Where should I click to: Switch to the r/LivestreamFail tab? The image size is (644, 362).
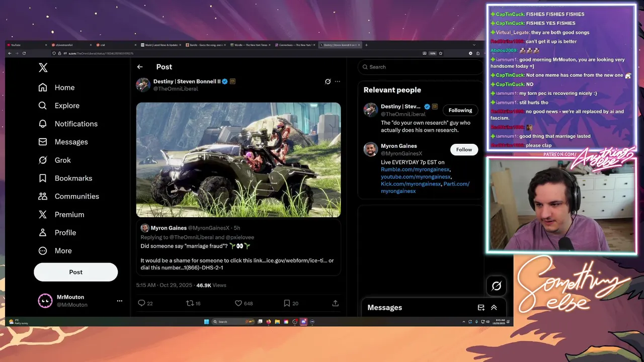[72, 45]
